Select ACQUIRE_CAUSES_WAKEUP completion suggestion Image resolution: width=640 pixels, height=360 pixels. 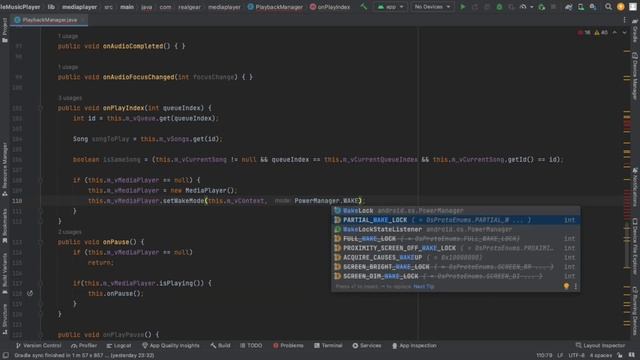(456, 258)
